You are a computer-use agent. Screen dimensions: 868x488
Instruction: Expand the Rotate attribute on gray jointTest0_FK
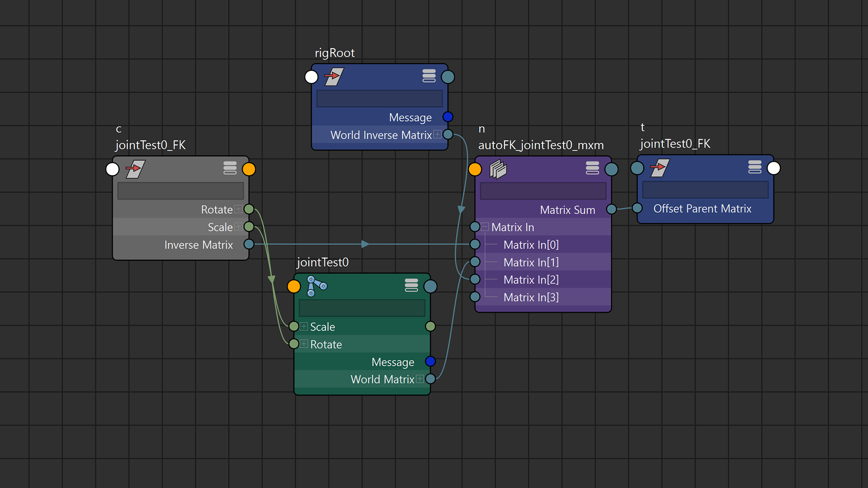(238, 209)
